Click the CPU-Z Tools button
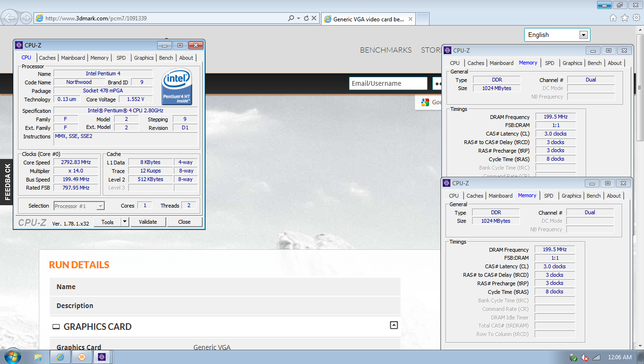The width and height of the screenshot is (644, 364). (107, 222)
